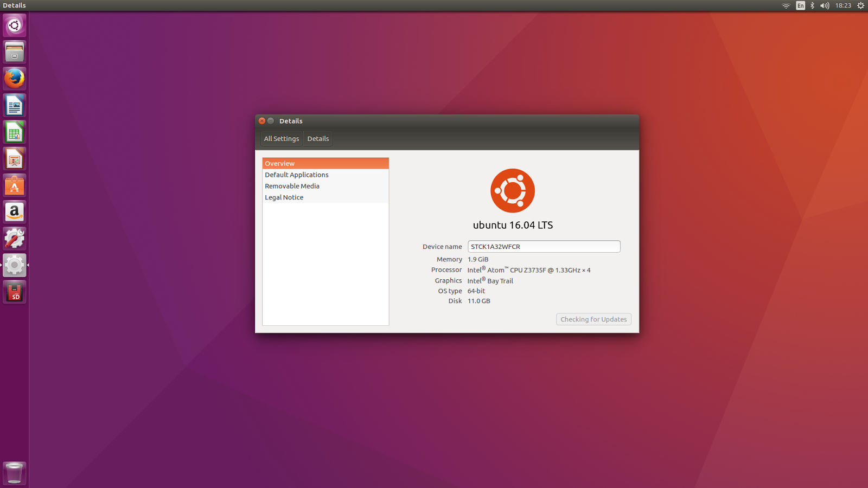Viewport: 868px width, 488px height.
Task: Open the SD card creator icon
Action: pyautogui.click(x=15, y=292)
